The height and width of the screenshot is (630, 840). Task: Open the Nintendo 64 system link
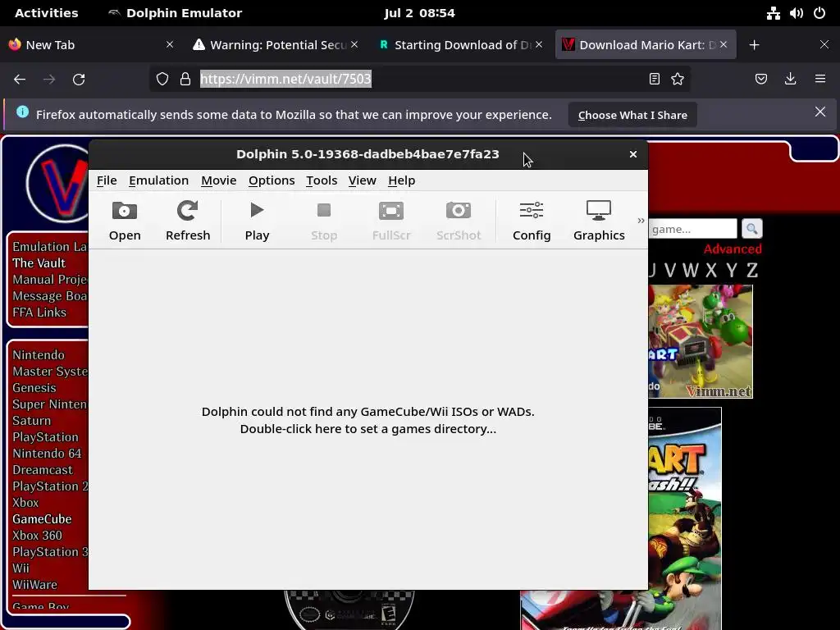pyautogui.click(x=47, y=453)
